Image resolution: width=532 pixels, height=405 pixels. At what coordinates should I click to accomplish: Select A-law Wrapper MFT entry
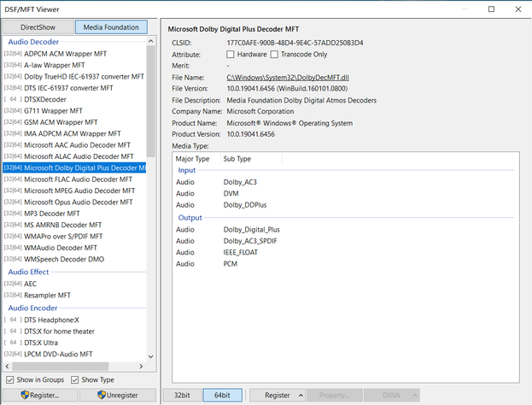point(74,65)
